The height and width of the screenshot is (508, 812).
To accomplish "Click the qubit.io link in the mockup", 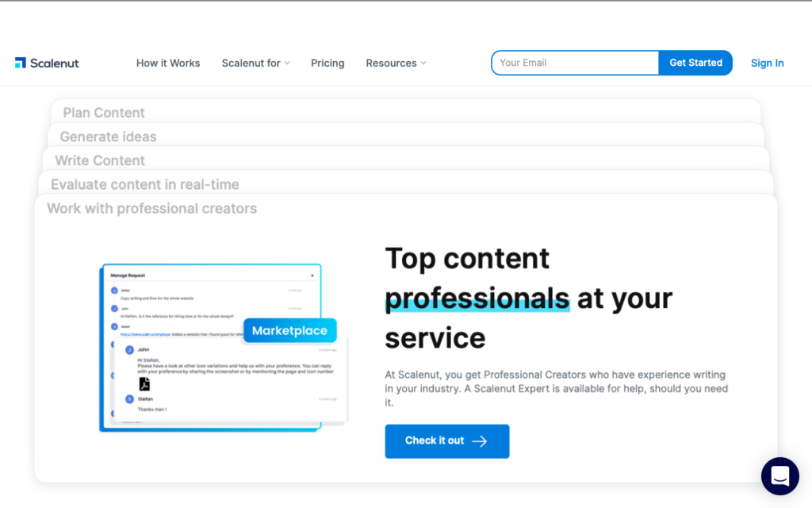I will click(x=146, y=334).
